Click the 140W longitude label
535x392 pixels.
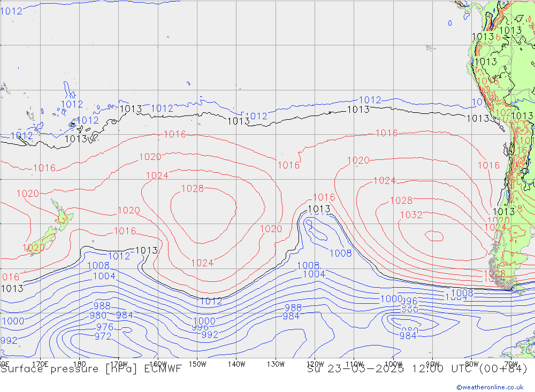[236, 364]
